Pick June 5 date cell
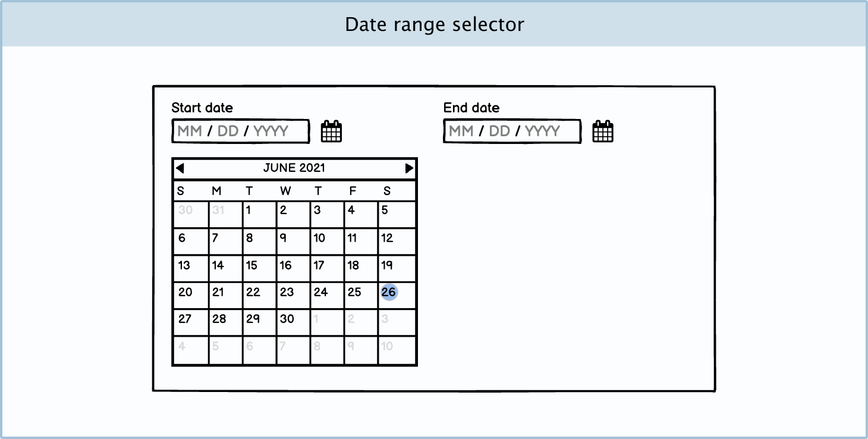The height and width of the screenshot is (439, 868). [396, 214]
